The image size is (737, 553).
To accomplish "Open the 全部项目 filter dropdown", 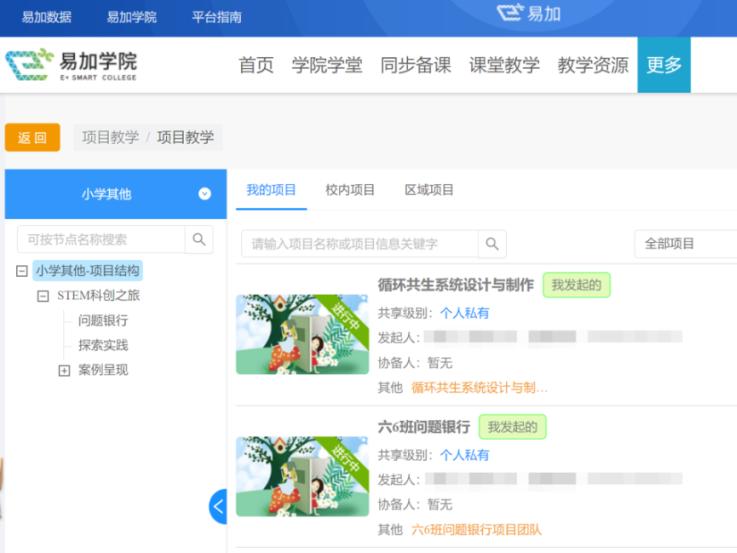I will coord(686,244).
